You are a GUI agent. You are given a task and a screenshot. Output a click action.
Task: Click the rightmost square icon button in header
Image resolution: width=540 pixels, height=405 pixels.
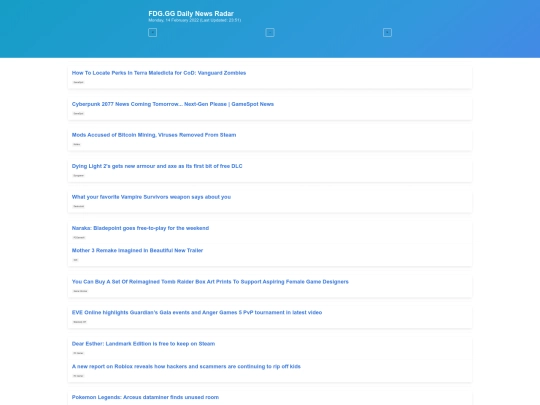(387, 33)
